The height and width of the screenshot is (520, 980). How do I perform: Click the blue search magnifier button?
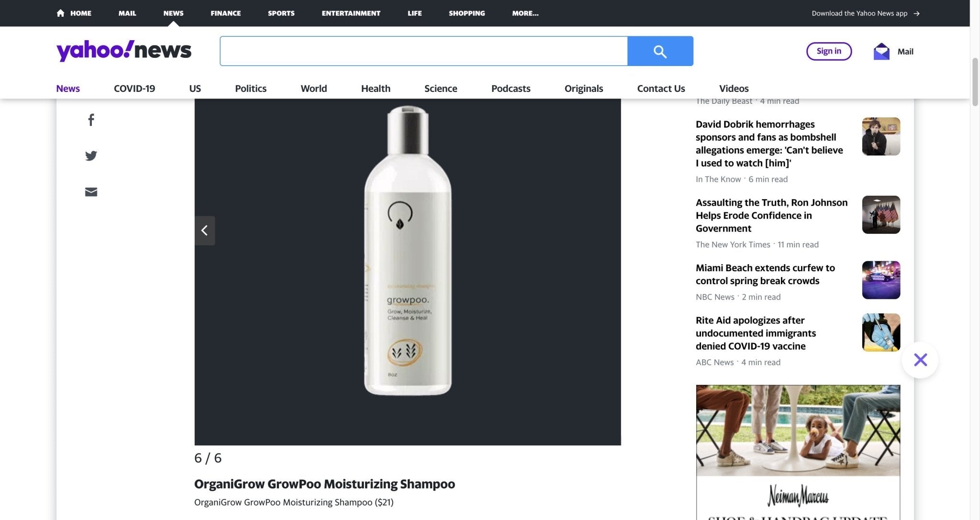[x=660, y=51]
